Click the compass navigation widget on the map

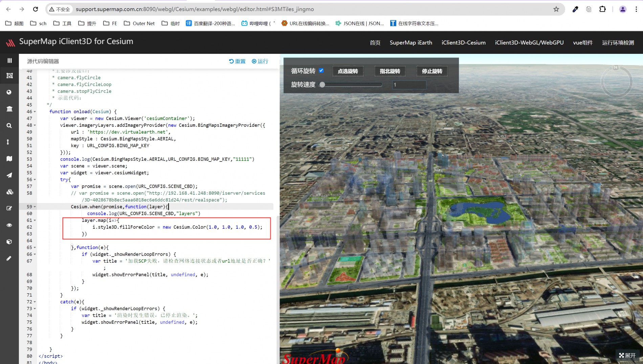(x=616, y=81)
